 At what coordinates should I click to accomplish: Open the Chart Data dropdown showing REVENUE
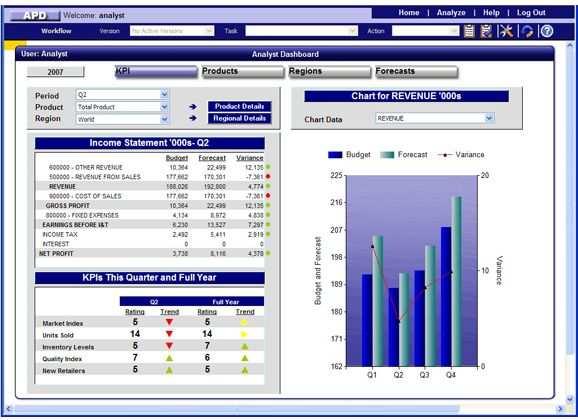pos(489,118)
